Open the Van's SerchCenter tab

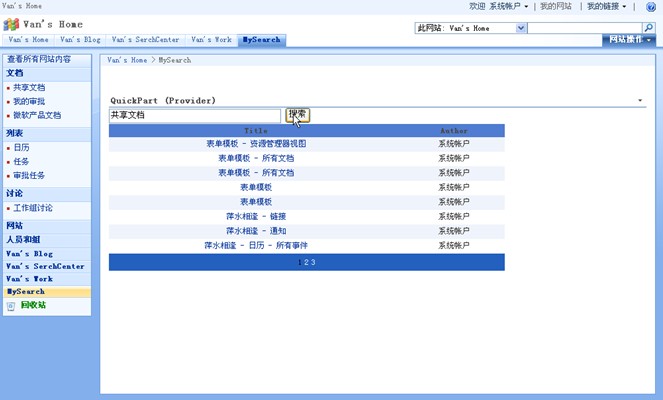point(145,40)
